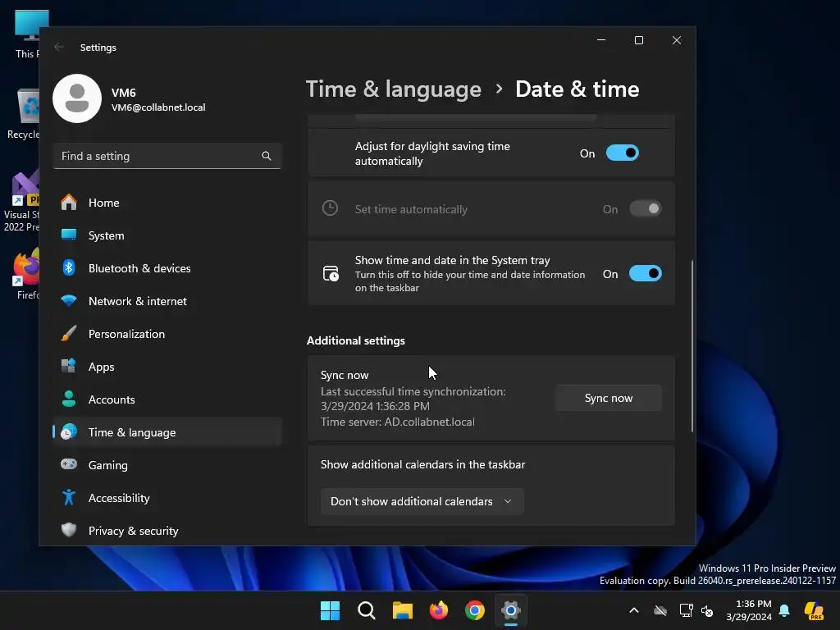Screen dimensions: 840x630
Task: Click the muted volume tray icon
Action: 707,610
